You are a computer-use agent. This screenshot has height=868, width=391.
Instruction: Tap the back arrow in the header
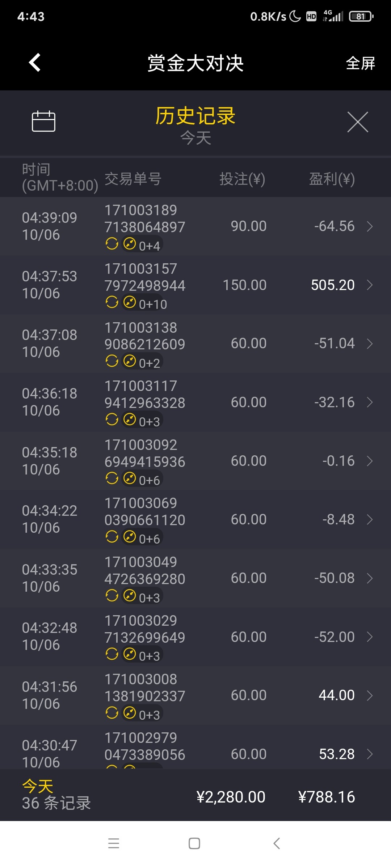[x=35, y=63]
